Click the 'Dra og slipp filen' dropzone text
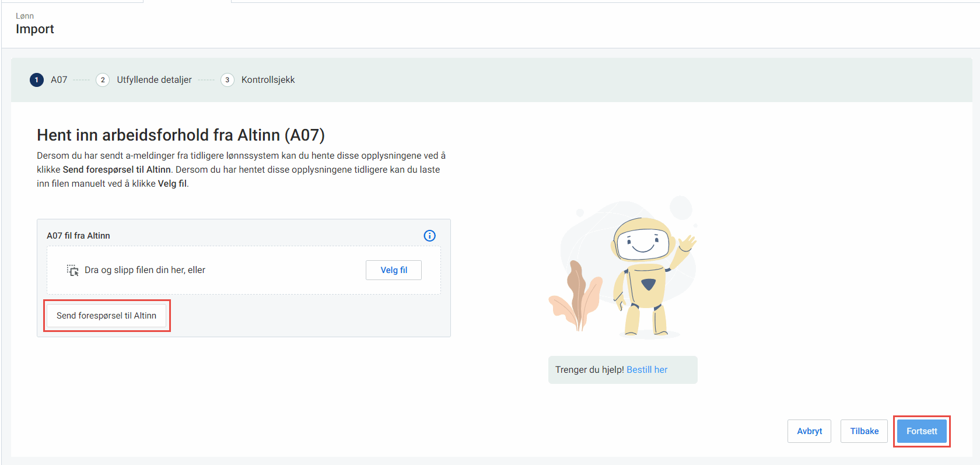 [145, 270]
